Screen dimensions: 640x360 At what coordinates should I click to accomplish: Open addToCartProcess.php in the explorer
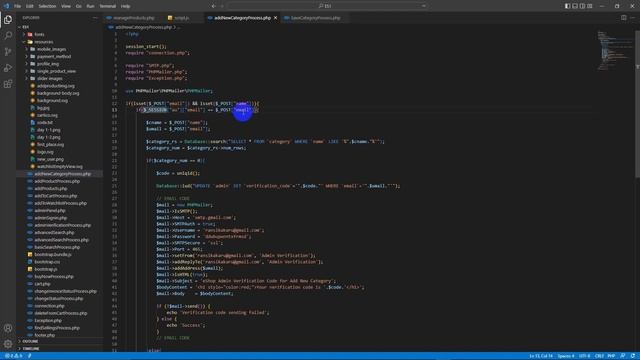coord(56,196)
